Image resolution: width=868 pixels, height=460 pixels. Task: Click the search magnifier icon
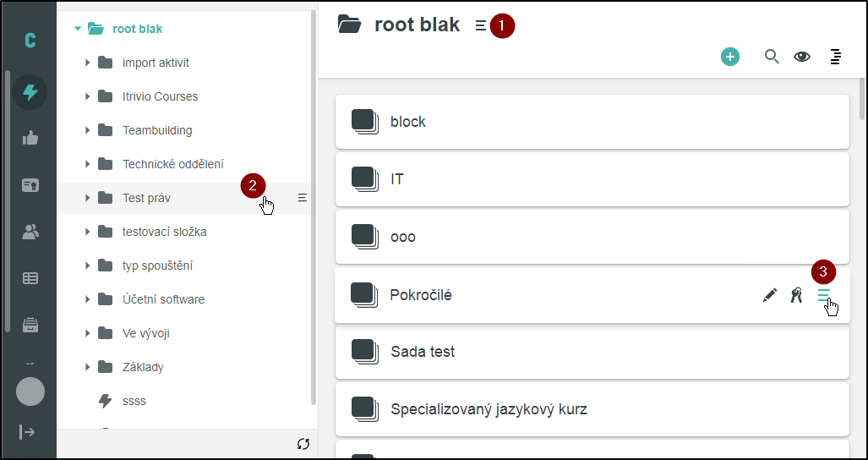pos(771,57)
